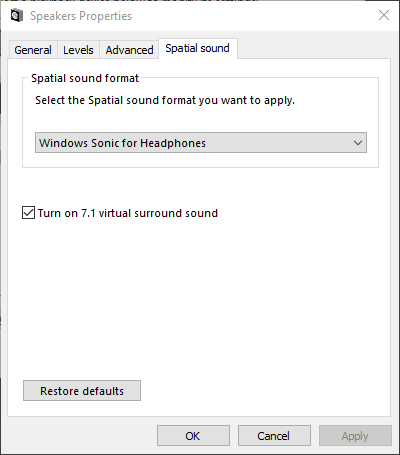
Task: Uncheck the 7.1 virtual surround checkbox
Action: point(28,213)
